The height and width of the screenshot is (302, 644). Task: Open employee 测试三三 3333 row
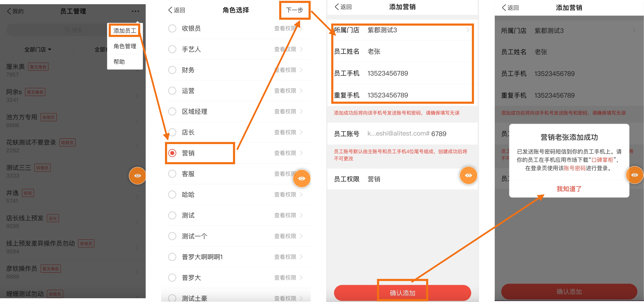(72, 172)
